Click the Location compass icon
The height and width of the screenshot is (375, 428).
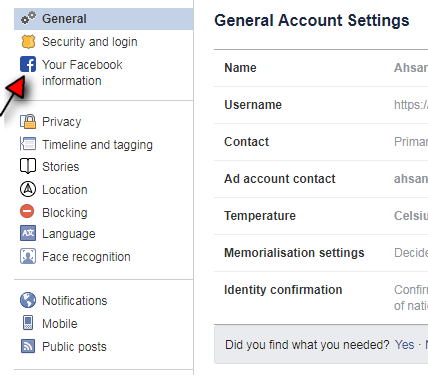tap(28, 189)
